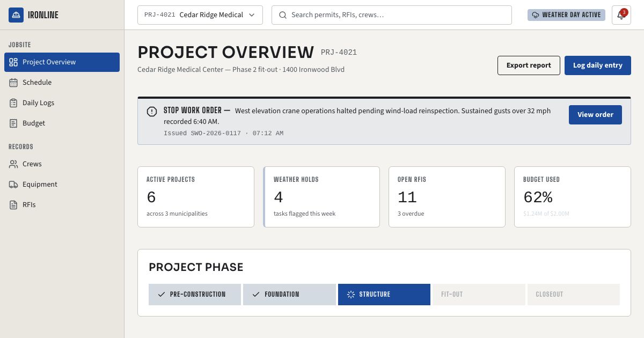The height and width of the screenshot is (338, 644).
Task: Open Daily Logs from sidebar
Action: pyautogui.click(x=62, y=103)
